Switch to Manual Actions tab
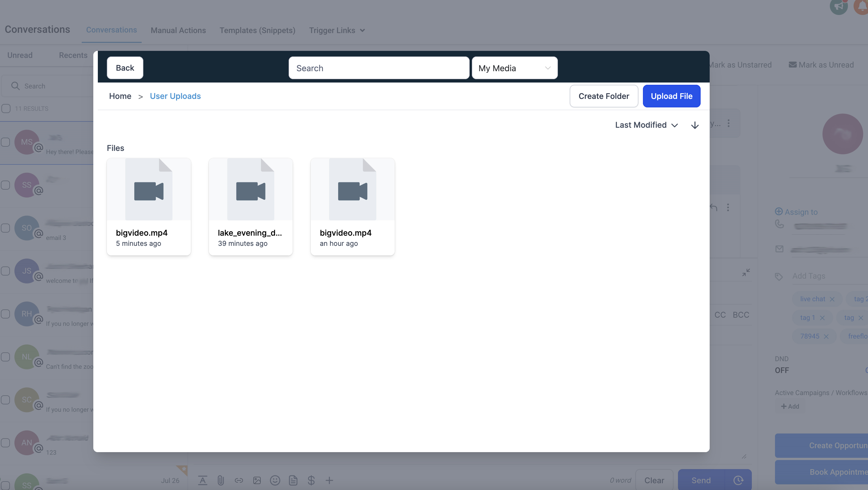This screenshot has width=868, height=490. (178, 30)
